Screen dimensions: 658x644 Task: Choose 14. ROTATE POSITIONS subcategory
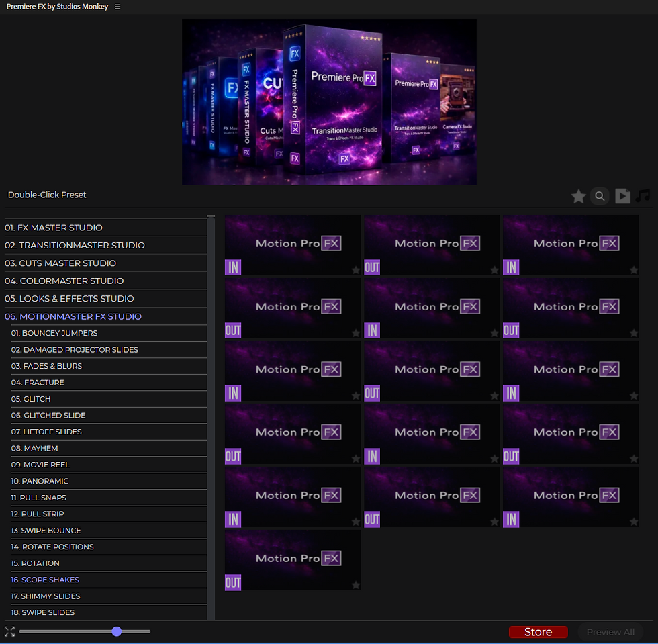(x=109, y=547)
